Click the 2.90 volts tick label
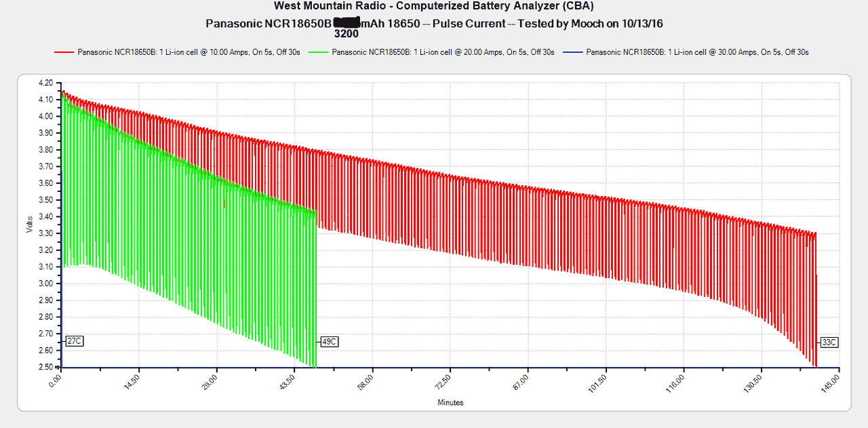The height and width of the screenshot is (428, 868). click(46, 300)
